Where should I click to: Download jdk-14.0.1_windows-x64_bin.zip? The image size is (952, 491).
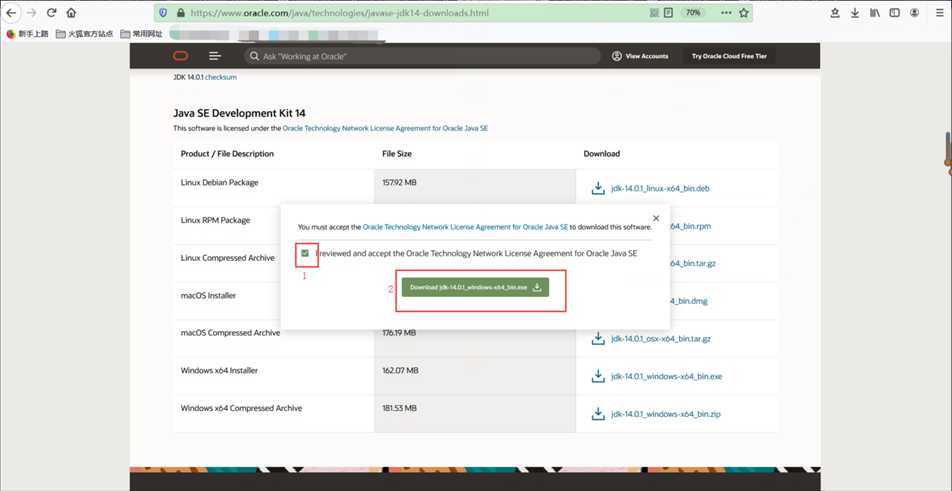click(x=665, y=415)
